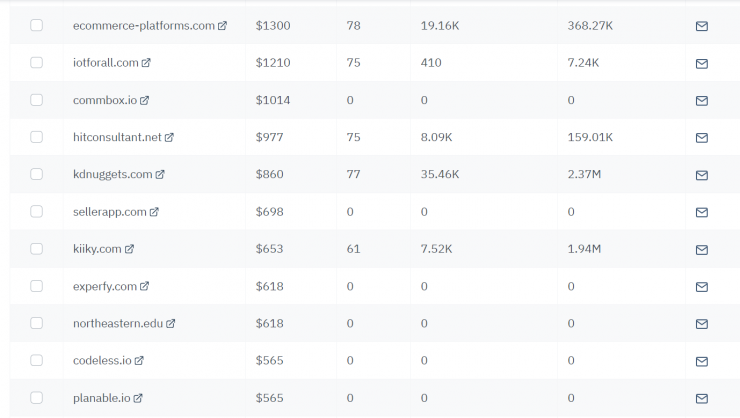Check the box for ecommerce-platforms.com
The height and width of the screenshot is (418, 740).
click(x=37, y=25)
